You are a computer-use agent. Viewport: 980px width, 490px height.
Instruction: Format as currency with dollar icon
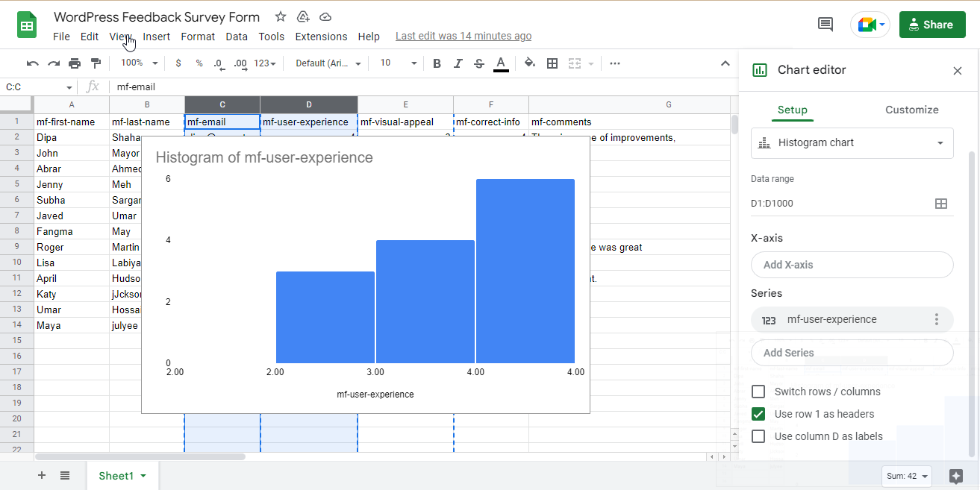[178, 63]
